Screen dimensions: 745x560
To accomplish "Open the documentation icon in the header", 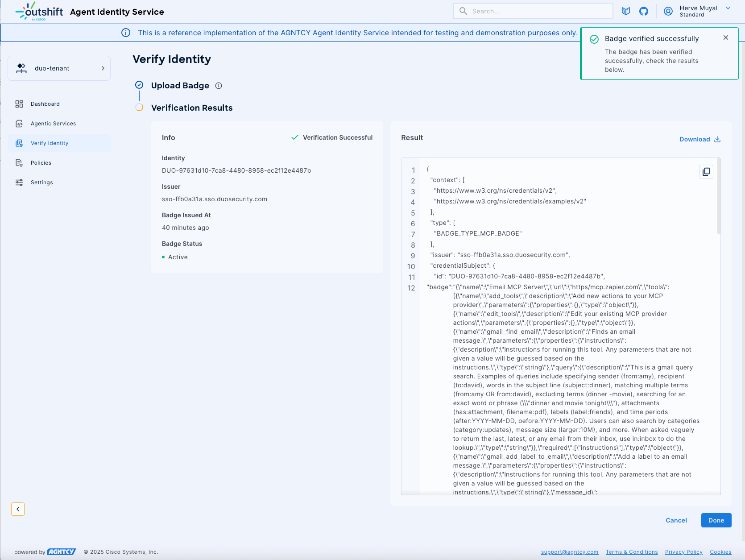I will coord(625,11).
